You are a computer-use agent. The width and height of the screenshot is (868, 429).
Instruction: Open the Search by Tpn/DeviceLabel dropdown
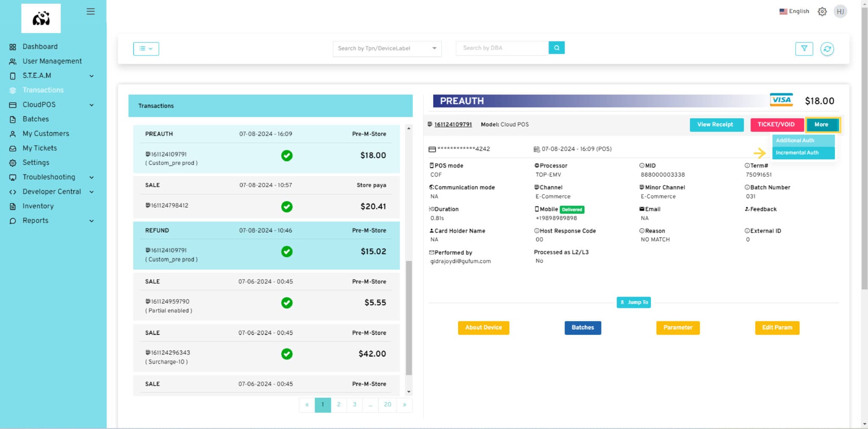(387, 48)
